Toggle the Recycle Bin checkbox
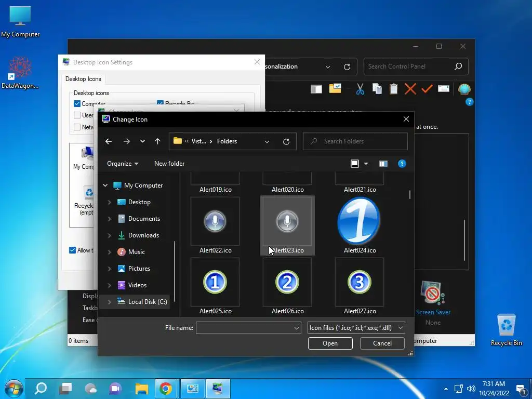The height and width of the screenshot is (399, 532). click(x=160, y=103)
